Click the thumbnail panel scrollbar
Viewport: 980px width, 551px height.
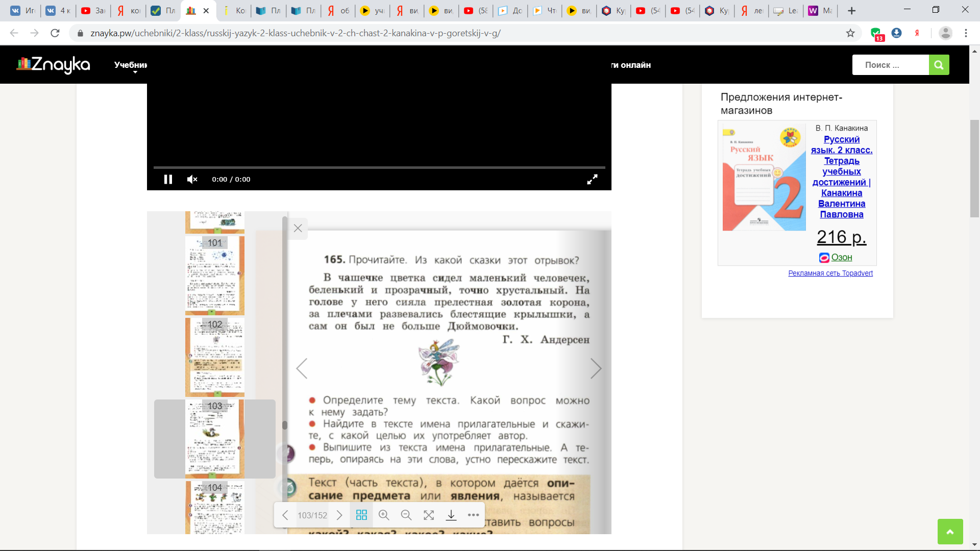coord(285,425)
